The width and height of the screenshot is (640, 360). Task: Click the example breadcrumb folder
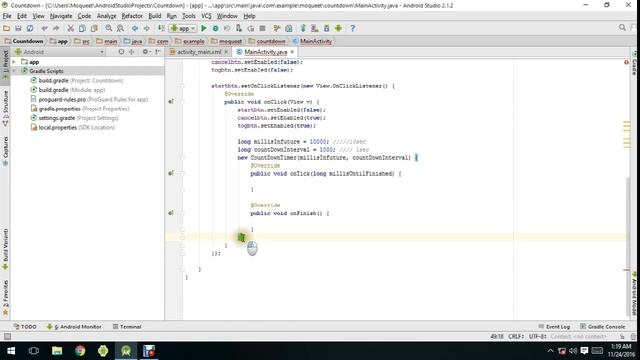(189, 41)
